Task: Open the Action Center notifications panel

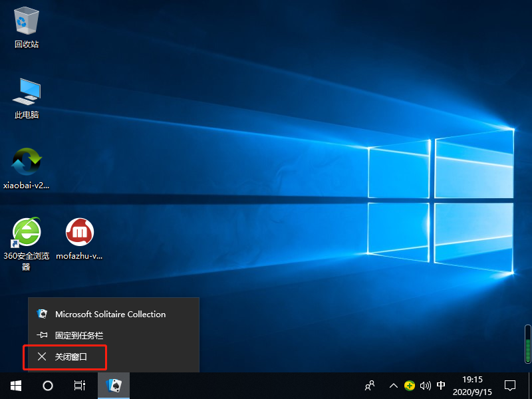Action: coord(510,386)
